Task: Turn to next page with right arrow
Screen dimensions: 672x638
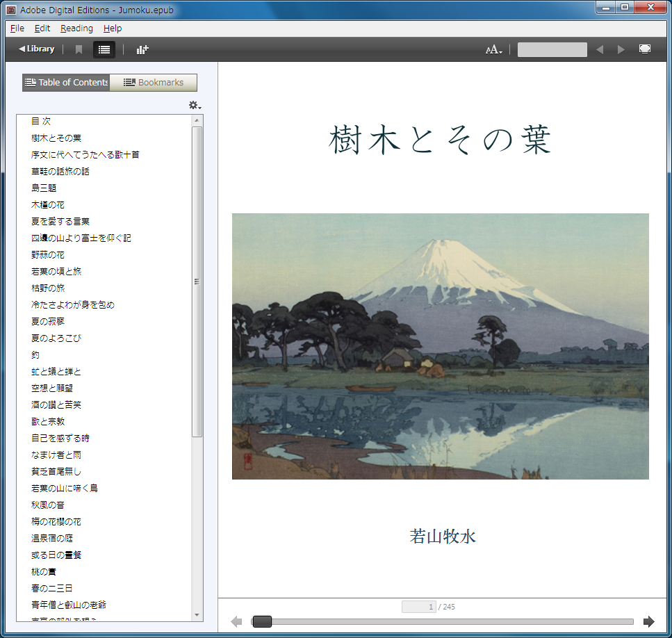Action: tap(649, 621)
